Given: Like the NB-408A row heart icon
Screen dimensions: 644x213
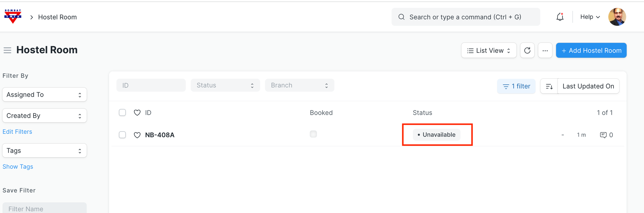Looking at the screenshot, I should [137, 135].
